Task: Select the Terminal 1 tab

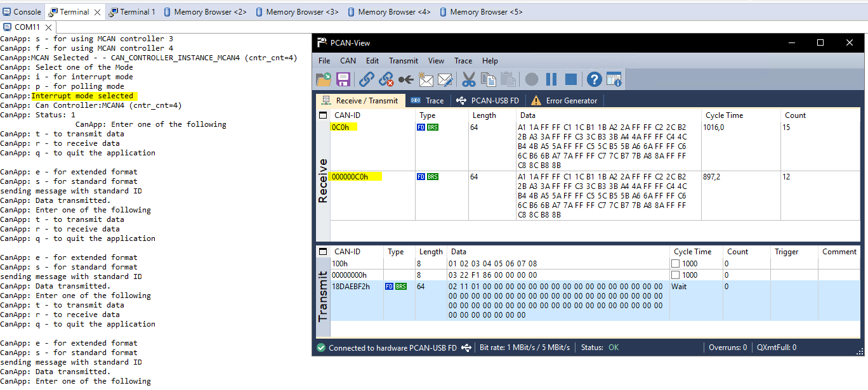Action: (132, 11)
